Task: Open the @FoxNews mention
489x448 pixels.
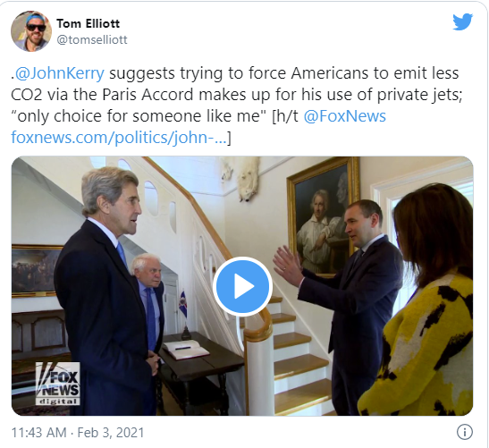Action: (344, 116)
